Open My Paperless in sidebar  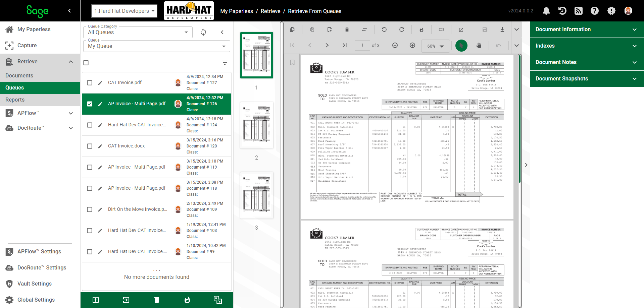[40, 29]
